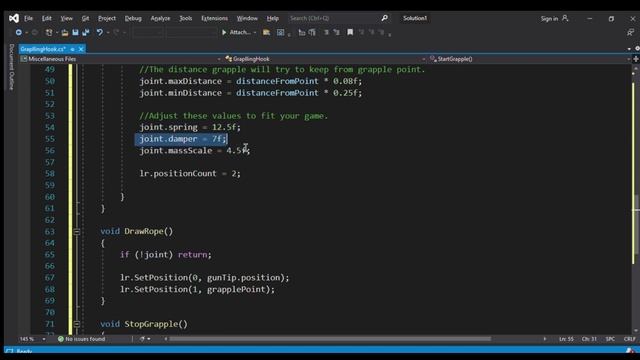The image size is (640, 360).
Task: Click Sign in link
Action: pos(549,18)
